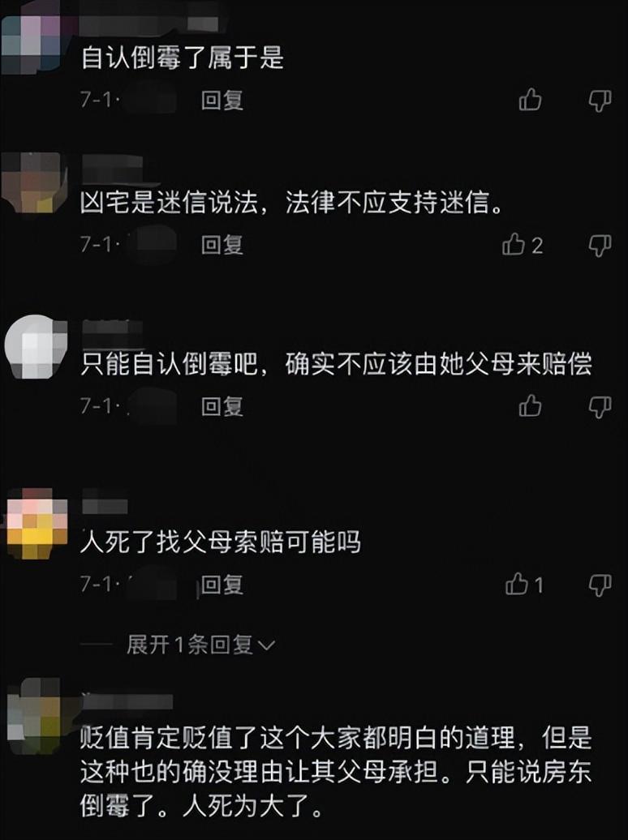628x840 pixels.
Task: Reply to '自认倒霉了属于是' comment
Action: point(222,101)
